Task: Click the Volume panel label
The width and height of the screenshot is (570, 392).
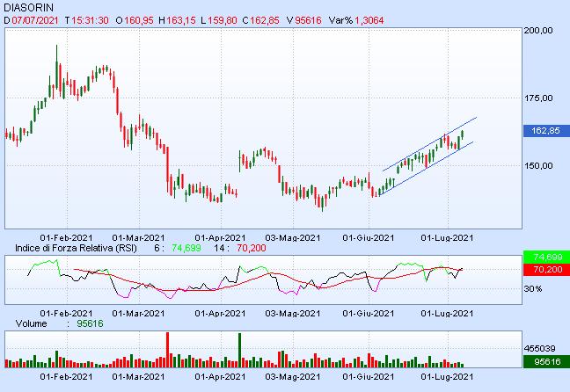Action: coord(32,323)
